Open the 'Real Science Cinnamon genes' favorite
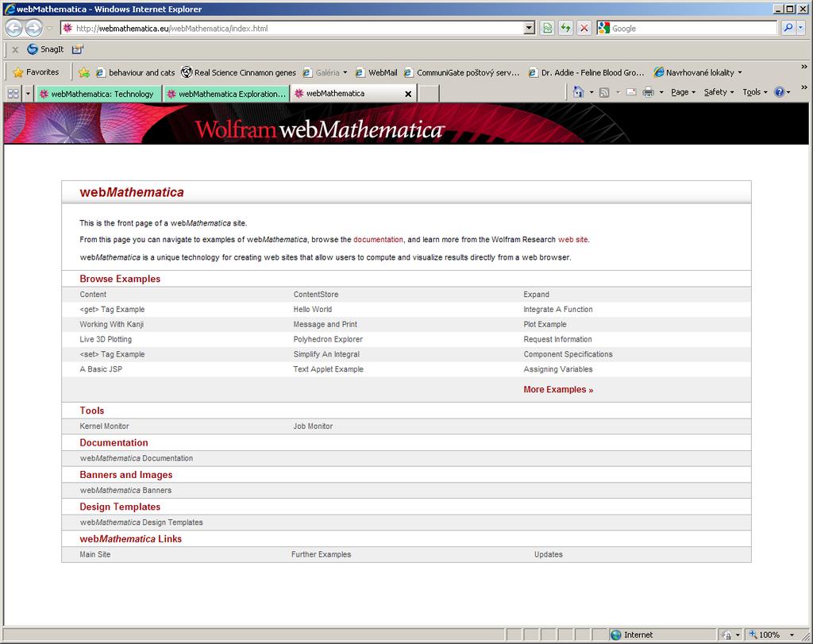 coord(238,72)
